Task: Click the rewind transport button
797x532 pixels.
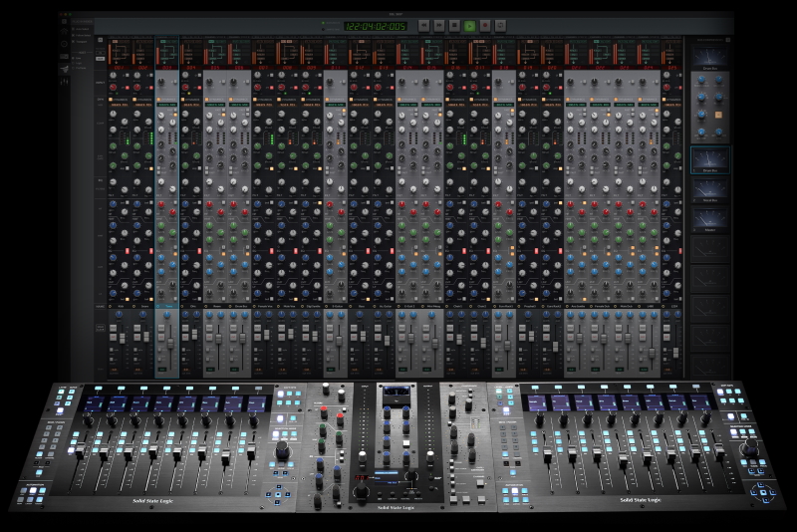Action: click(424, 26)
